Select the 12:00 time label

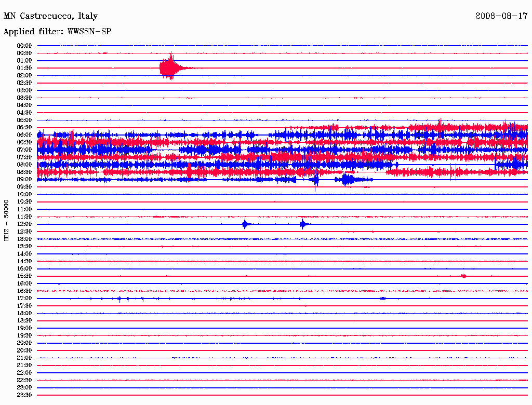point(24,224)
